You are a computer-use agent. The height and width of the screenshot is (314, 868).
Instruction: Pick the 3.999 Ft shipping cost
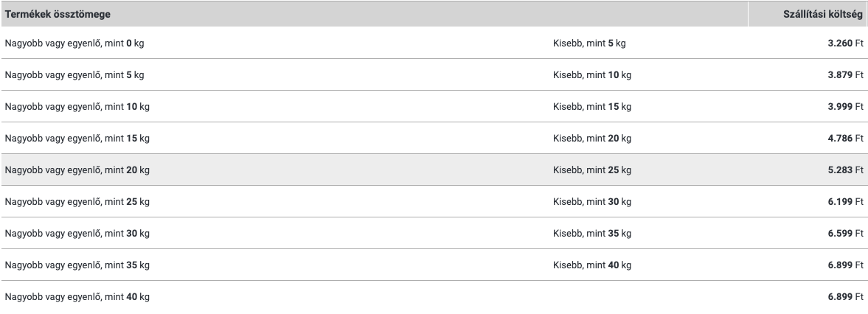pyautogui.click(x=845, y=107)
